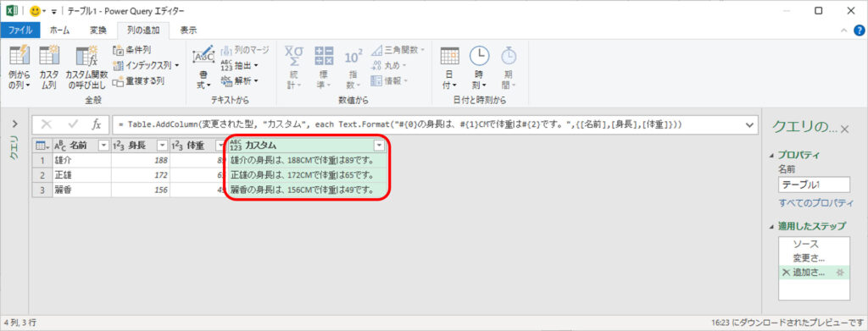Select the height cell 172

point(141,175)
